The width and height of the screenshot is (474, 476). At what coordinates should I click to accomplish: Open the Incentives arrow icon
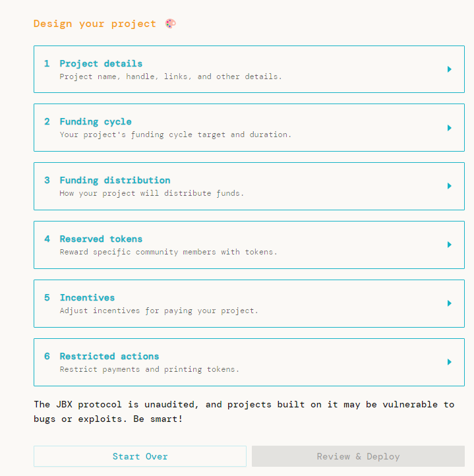[450, 303]
